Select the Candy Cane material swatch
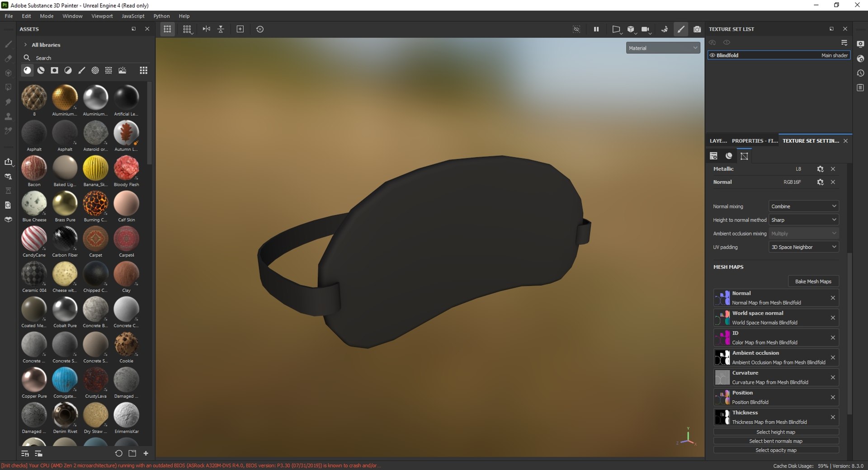The height and width of the screenshot is (470, 868). point(34,239)
